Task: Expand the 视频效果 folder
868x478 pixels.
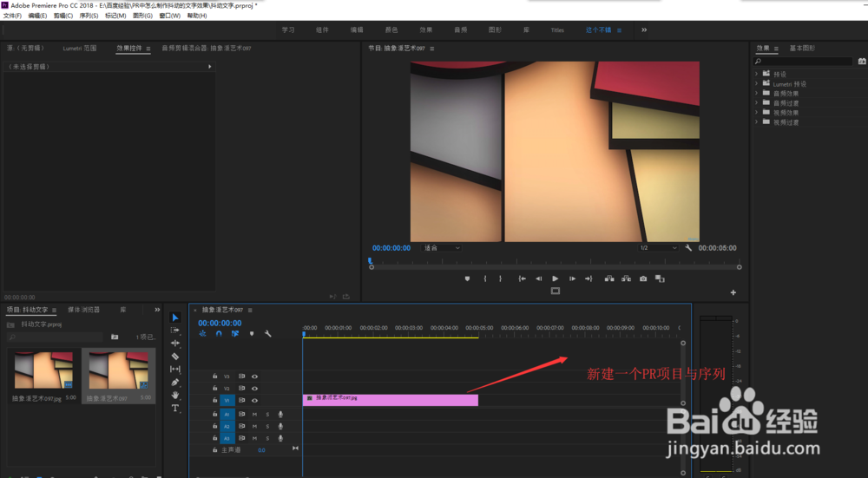Action: coord(756,112)
